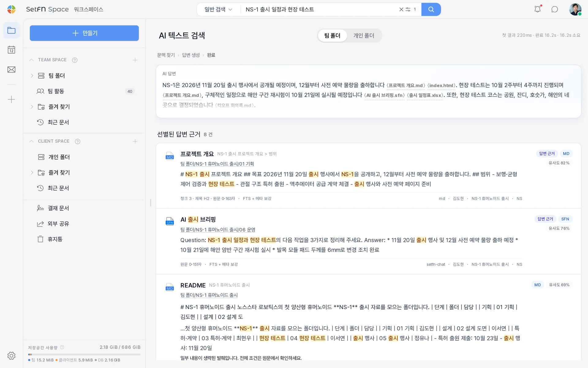Click the plus icon in left rail
588x368 pixels.
pyautogui.click(x=11, y=99)
